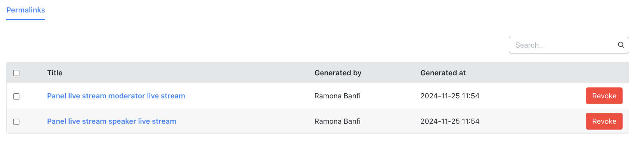Image resolution: width=644 pixels, height=153 pixels.
Task: Click the magnifying glass search icon
Action: tap(621, 45)
